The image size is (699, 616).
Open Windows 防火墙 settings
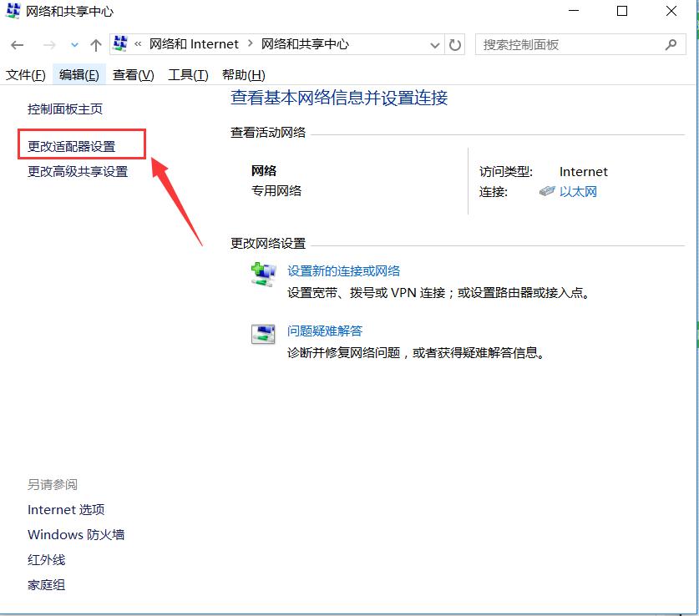75,534
